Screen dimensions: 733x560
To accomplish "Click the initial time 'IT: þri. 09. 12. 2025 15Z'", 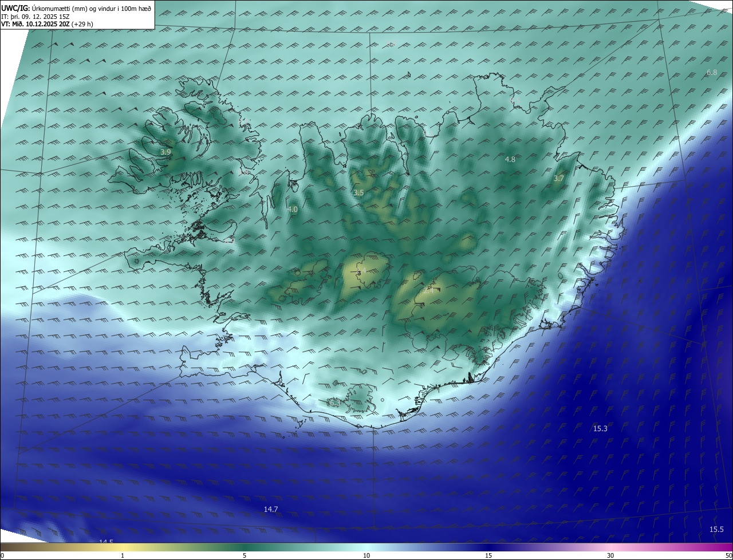I will click(x=36, y=17).
